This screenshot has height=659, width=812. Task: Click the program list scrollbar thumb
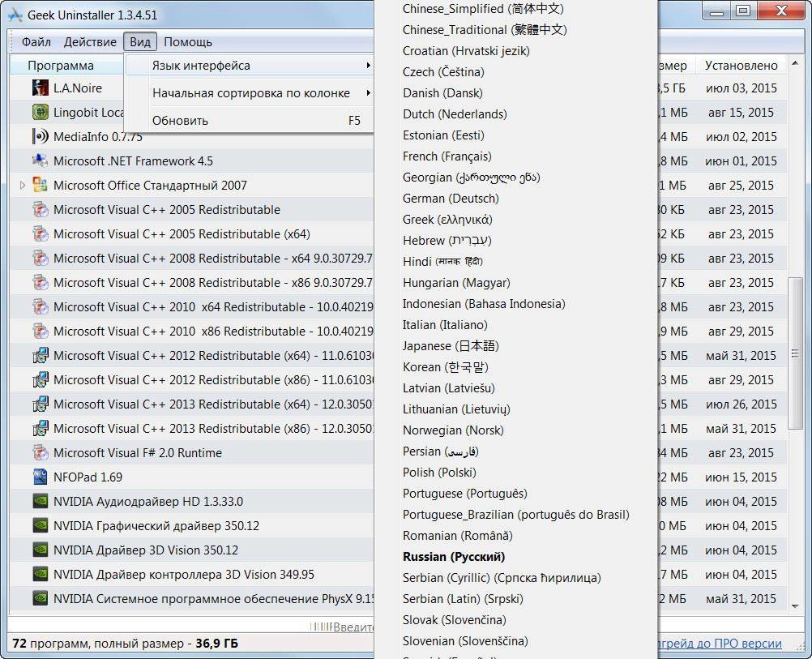coord(794,353)
